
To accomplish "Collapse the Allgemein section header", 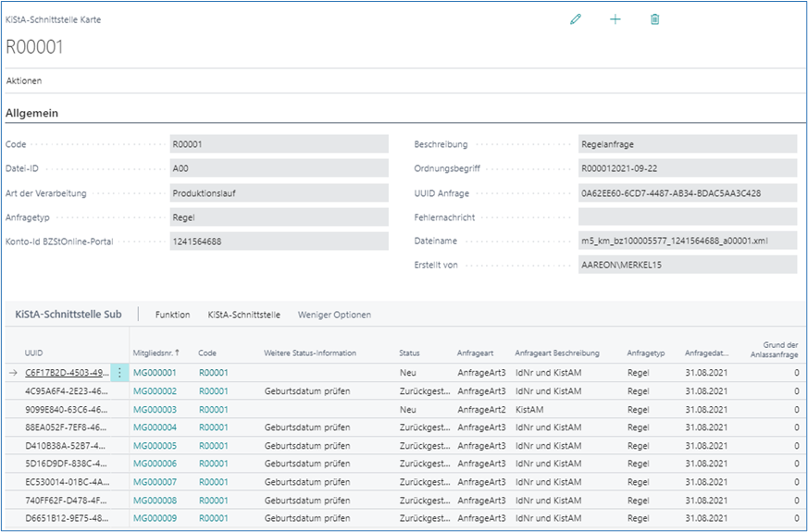I will coord(32,113).
